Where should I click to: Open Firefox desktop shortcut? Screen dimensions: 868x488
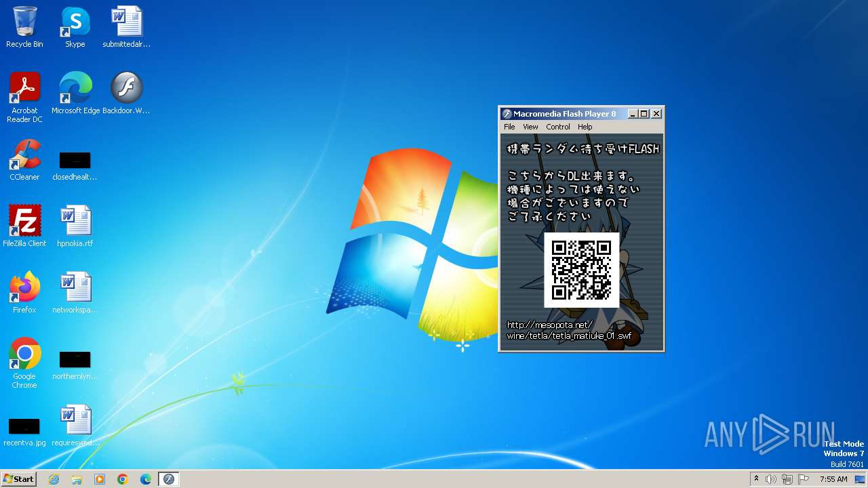[x=24, y=293]
